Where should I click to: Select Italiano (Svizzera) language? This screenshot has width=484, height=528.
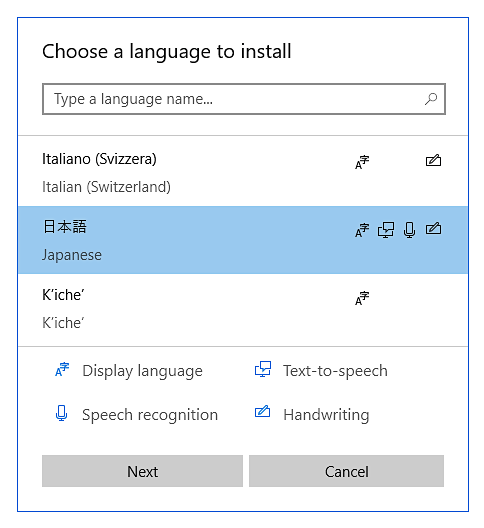click(243, 172)
